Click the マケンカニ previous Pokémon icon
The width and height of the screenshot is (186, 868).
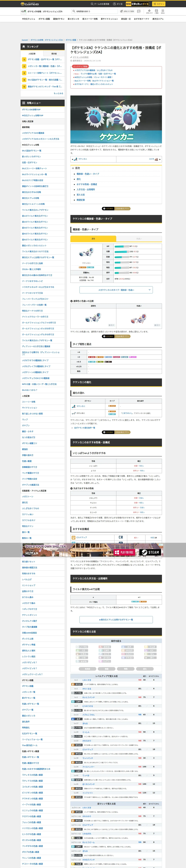coord(76,159)
